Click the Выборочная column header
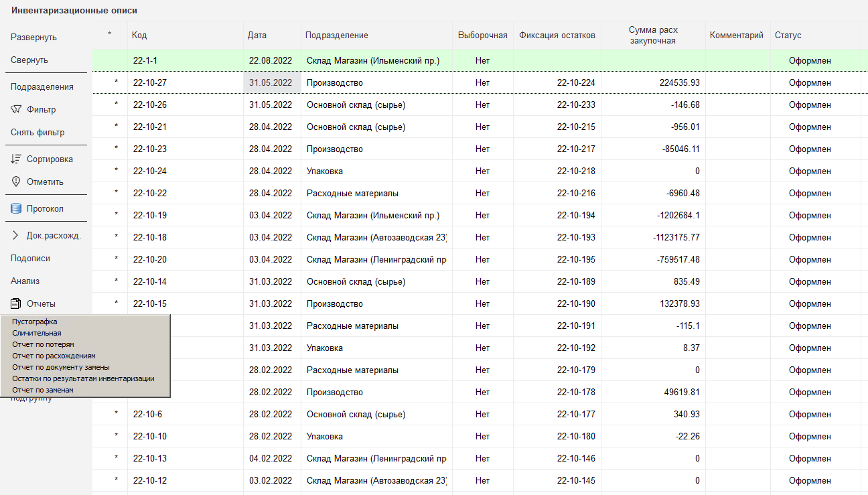Viewport: 868px width, 495px height. click(x=482, y=36)
